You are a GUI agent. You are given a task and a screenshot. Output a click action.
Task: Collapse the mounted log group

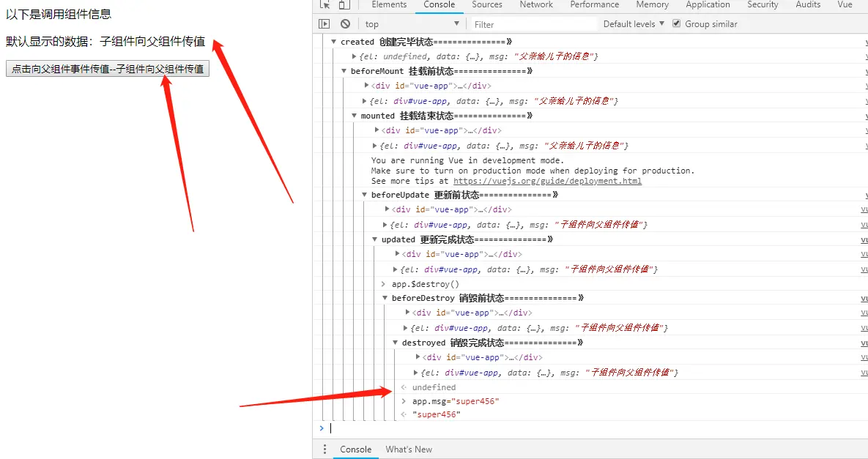click(355, 116)
